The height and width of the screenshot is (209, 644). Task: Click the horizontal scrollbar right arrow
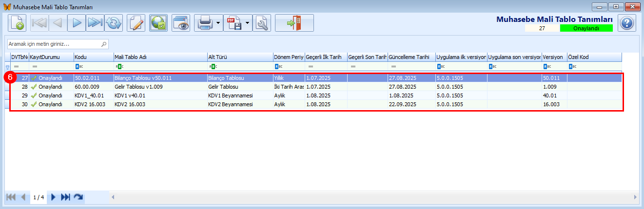tap(635, 197)
